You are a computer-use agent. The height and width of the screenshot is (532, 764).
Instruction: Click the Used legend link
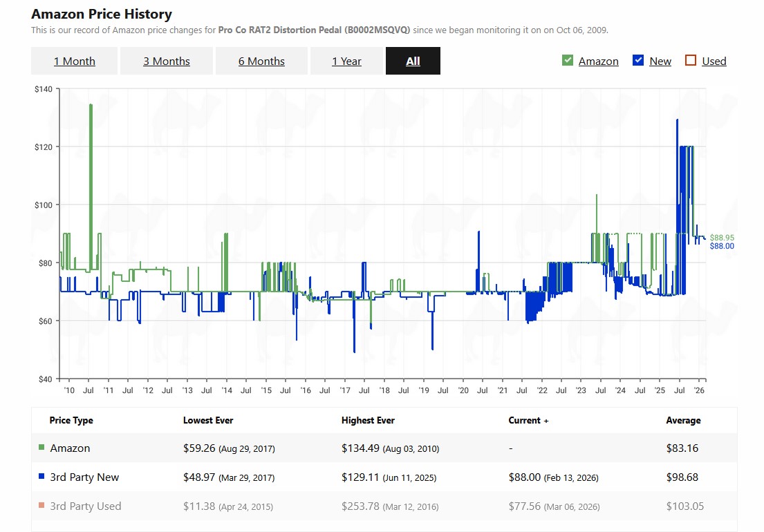[714, 61]
